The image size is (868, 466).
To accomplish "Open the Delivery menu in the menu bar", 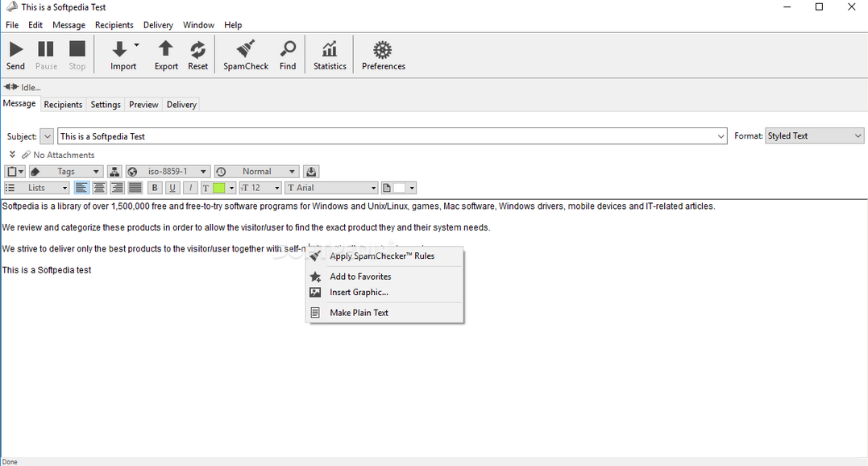I will (x=158, y=25).
